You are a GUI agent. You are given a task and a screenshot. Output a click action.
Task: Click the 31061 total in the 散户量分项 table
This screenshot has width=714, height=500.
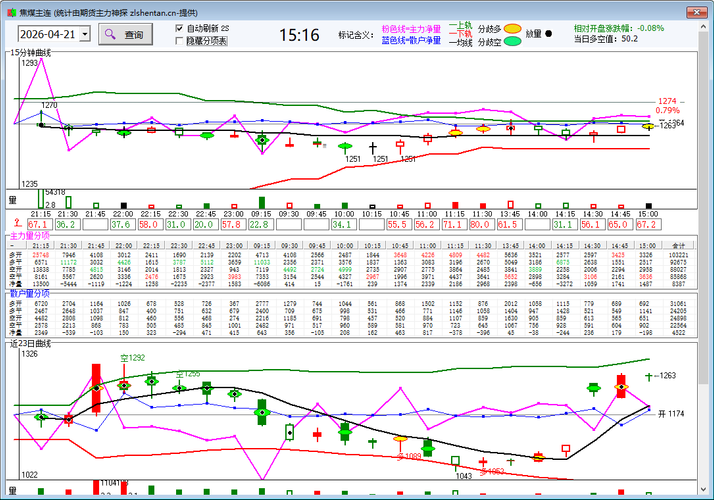(678, 303)
